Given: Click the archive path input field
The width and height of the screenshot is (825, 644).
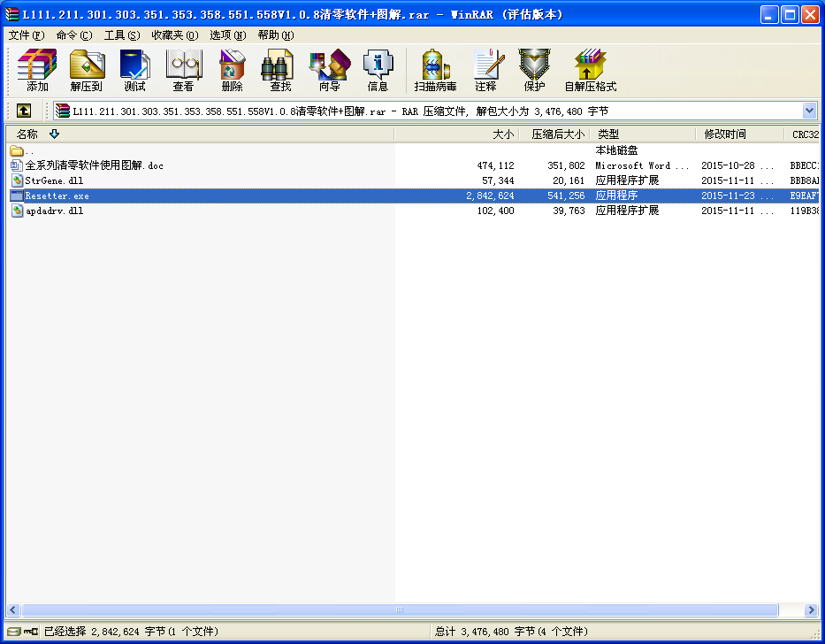Looking at the screenshot, I should tap(428, 111).
